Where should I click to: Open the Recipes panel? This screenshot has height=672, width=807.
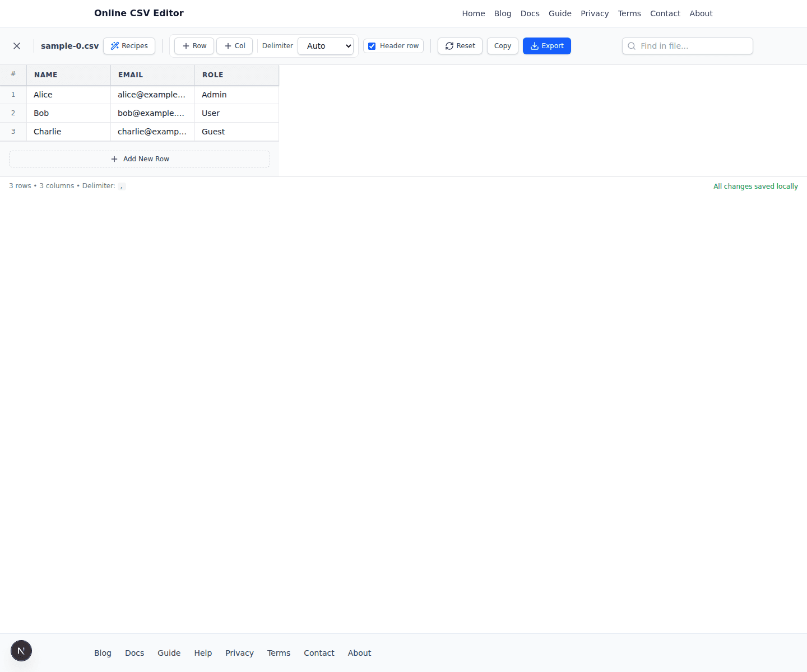(x=129, y=46)
